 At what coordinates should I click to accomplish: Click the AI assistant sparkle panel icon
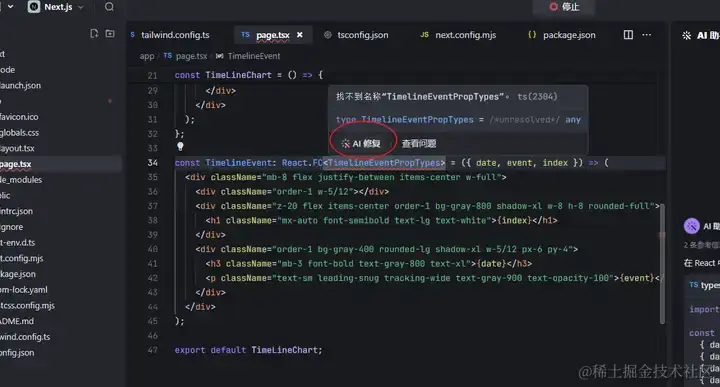pyautogui.click(x=686, y=35)
